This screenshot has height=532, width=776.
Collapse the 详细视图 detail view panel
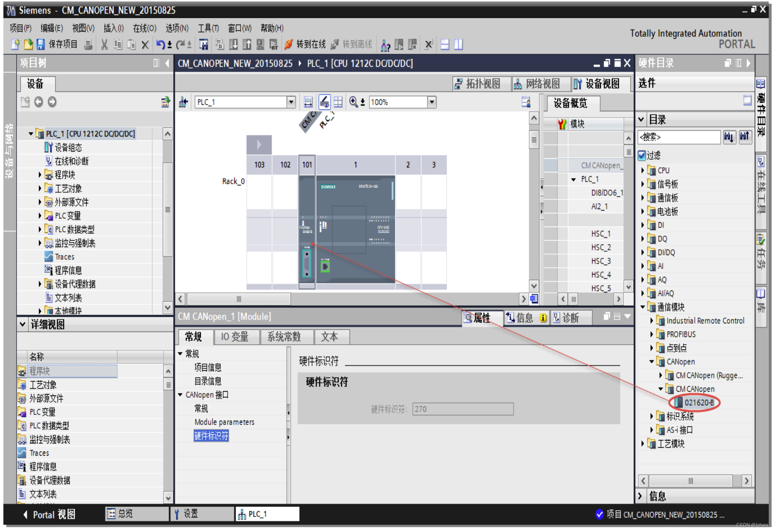(22, 324)
